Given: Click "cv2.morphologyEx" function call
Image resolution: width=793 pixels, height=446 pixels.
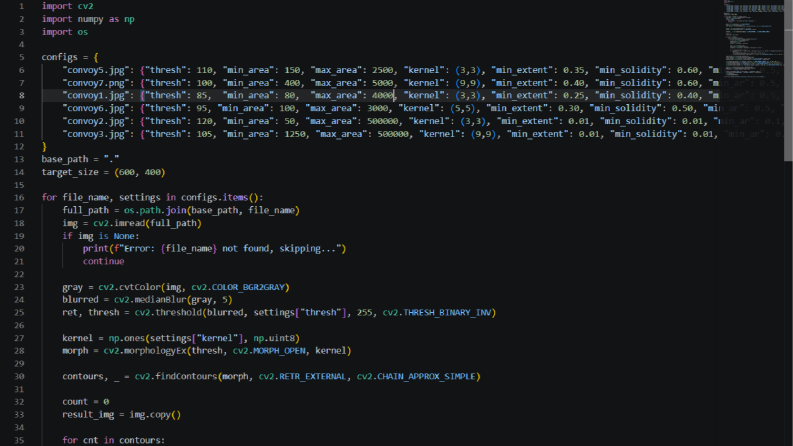Looking at the screenshot, I should coord(145,350).
